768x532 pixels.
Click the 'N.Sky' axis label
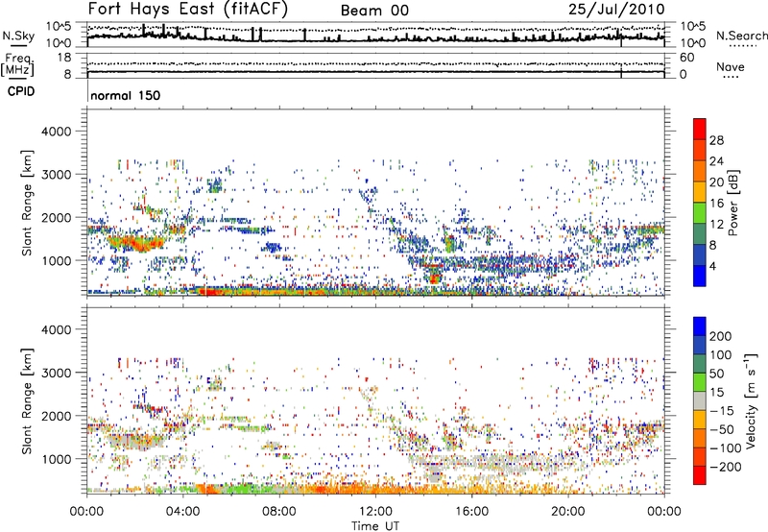pyautogui.click(x=18, y=36)
